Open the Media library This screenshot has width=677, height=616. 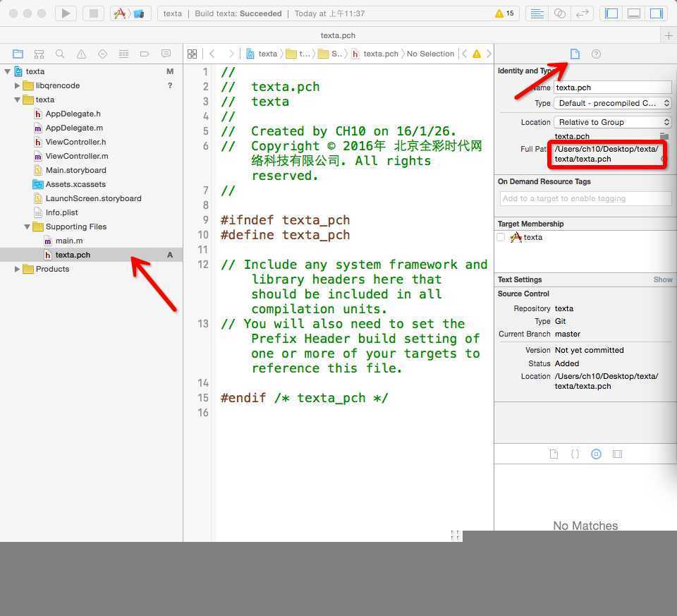pos(618,454)
